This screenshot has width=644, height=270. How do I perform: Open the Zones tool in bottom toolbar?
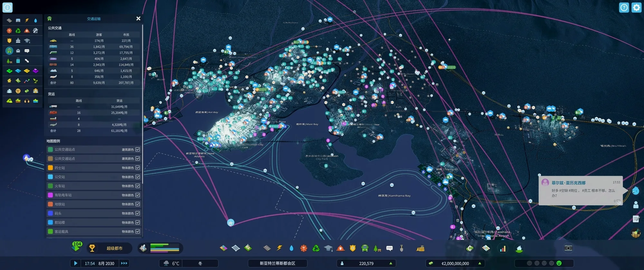tap(223, 248)
